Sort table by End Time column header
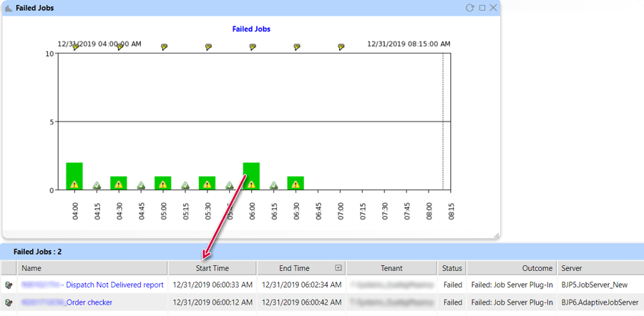The image size is (644, 316). [x=301, y=268]
